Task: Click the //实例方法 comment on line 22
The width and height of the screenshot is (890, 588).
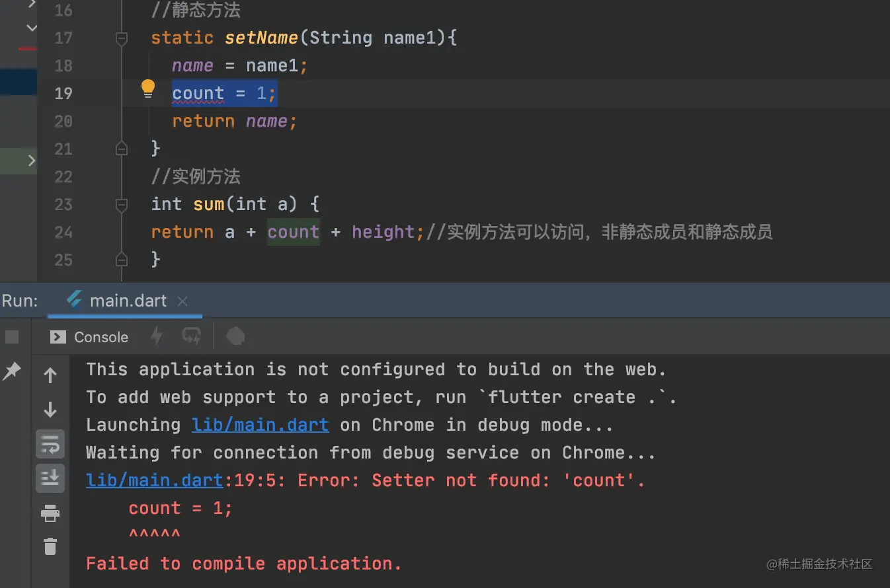Action: 196,177
